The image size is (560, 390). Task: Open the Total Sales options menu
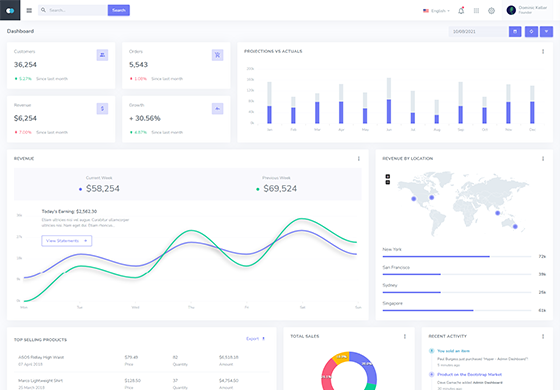click(405, 336)
